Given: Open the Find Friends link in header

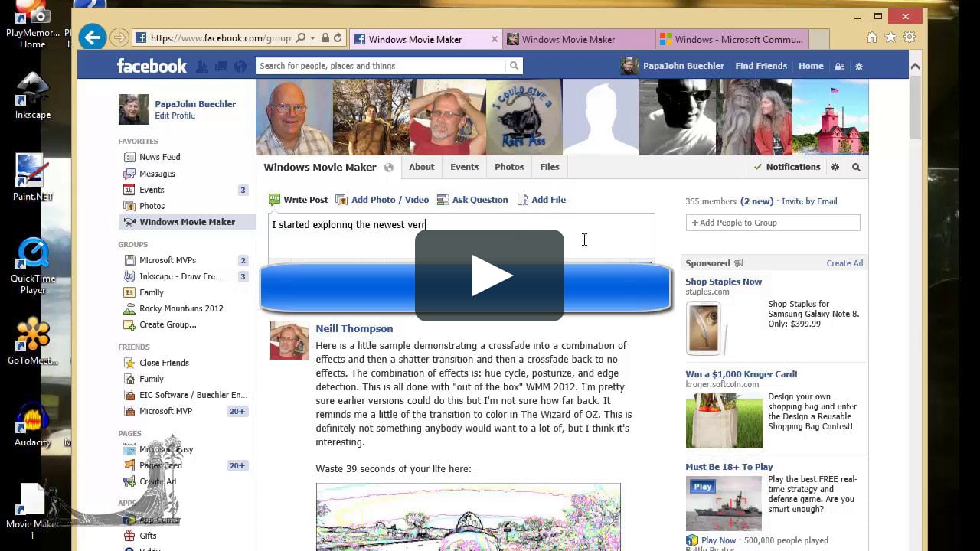Looking at the screenshot, I should click(760, 66).
